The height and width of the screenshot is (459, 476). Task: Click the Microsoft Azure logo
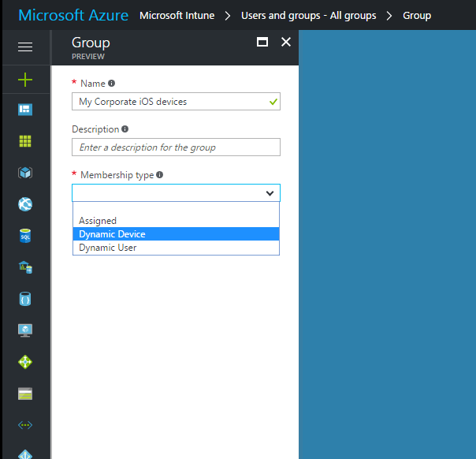[73, 15]
